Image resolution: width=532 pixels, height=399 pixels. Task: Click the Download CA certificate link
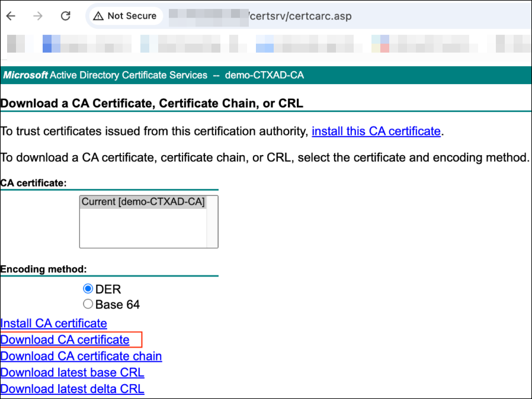tap(65, 340)
